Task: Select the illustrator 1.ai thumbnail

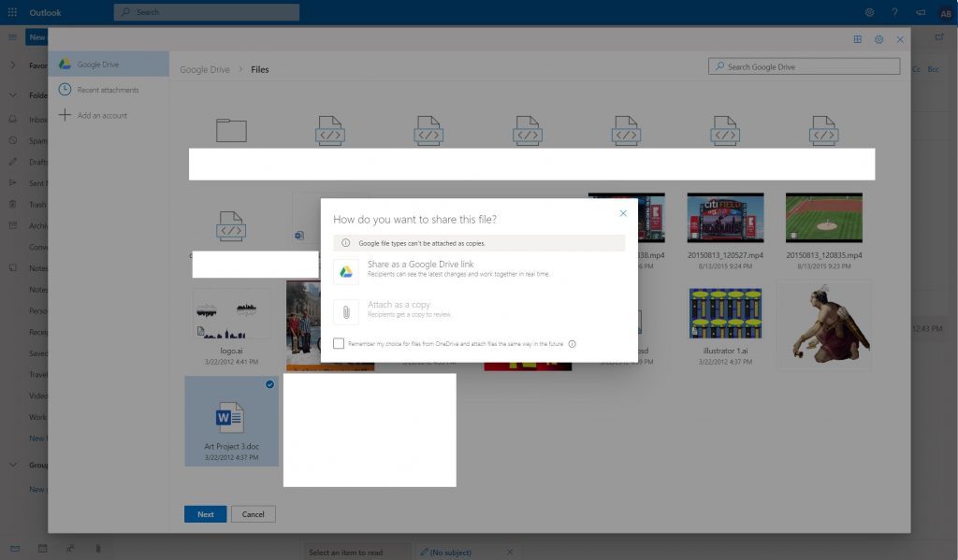Action: point(725,313)
